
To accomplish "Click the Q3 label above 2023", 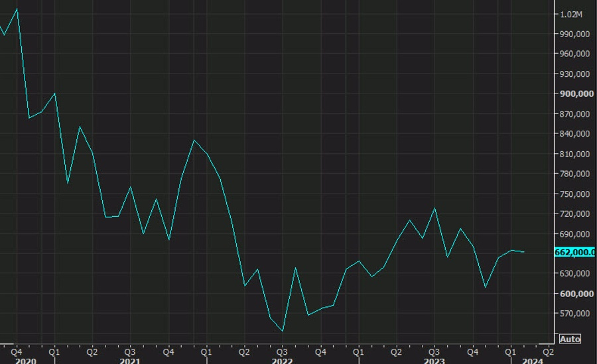I will (434, 352).
